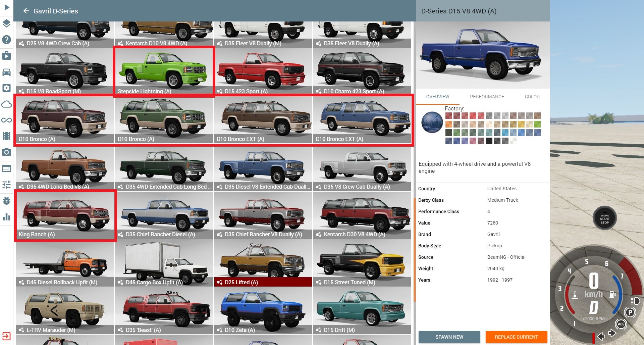644x345 pixels.
Task: Select the Stepside Lightning (A) green truck
Action: coord(164,71)
